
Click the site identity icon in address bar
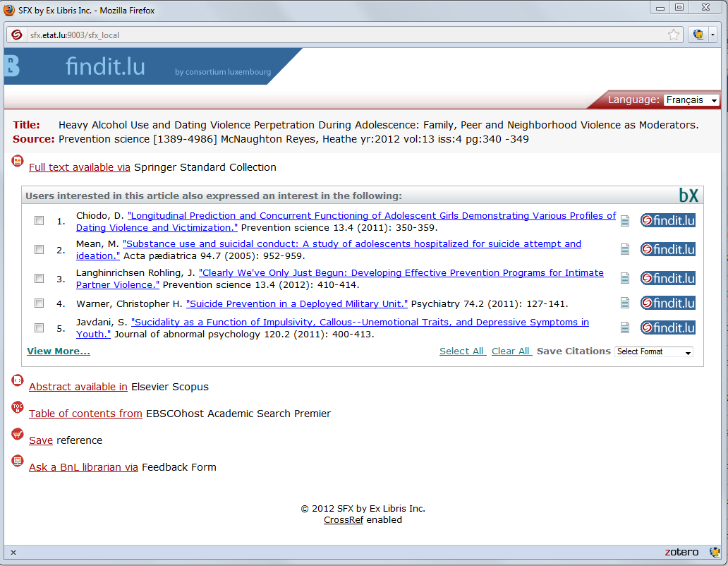17,35
